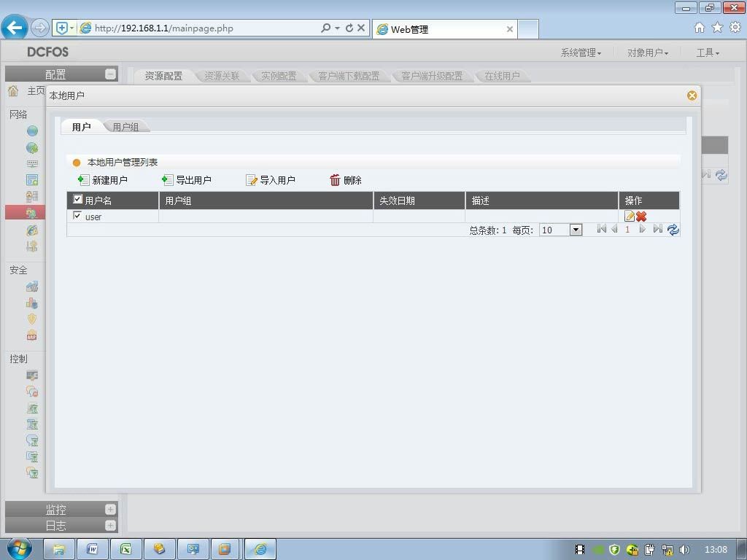This screenshot has width=747, height=560.
Task: Click the Windows Start button
Action: (x=19, y=548)
